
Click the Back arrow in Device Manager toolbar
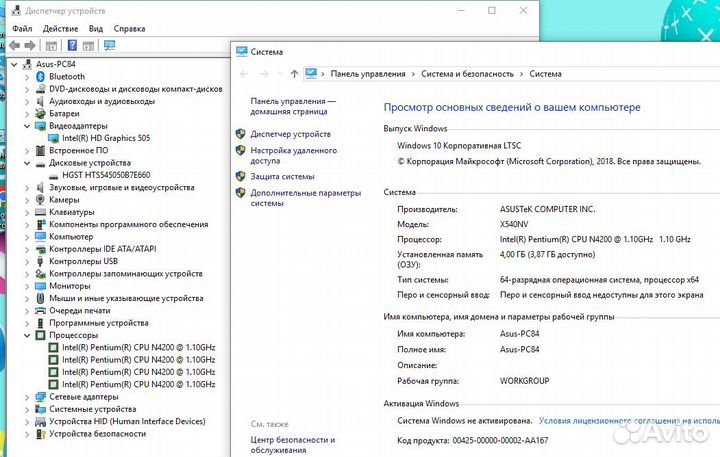tap(15, 45)
